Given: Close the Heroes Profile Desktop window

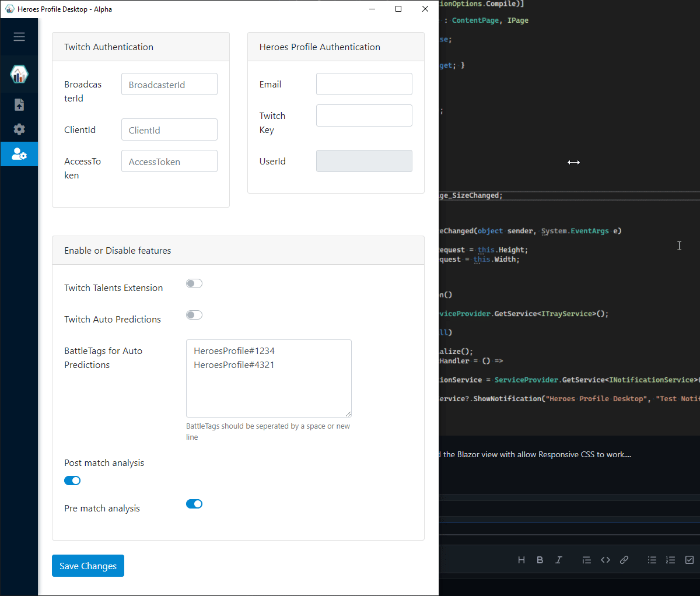Looking at the screenshot, I should [425, 9].
